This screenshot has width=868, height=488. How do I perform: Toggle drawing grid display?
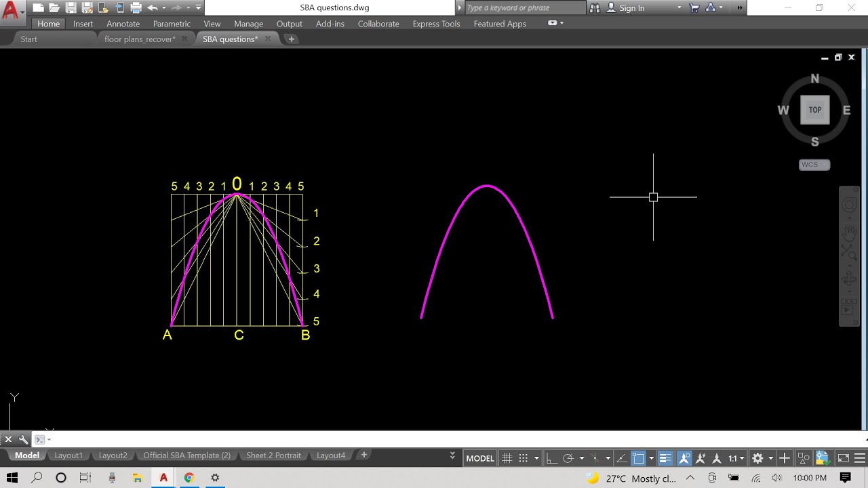coord(507,458)
